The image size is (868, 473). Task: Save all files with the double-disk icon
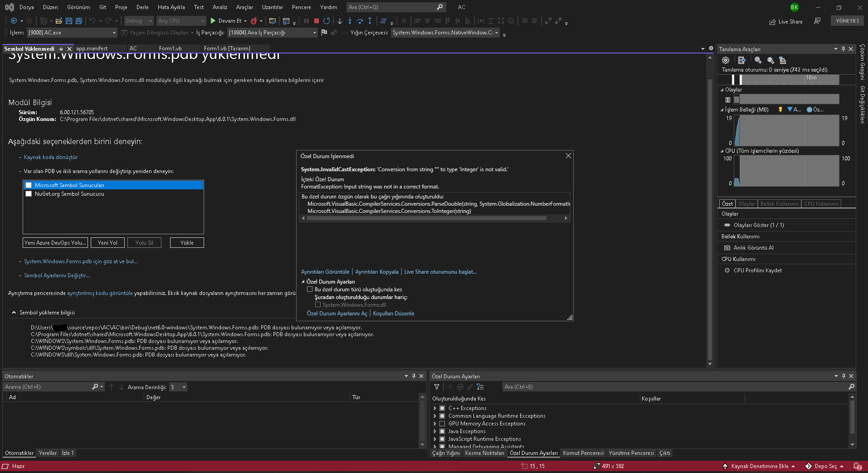(79, 21)
